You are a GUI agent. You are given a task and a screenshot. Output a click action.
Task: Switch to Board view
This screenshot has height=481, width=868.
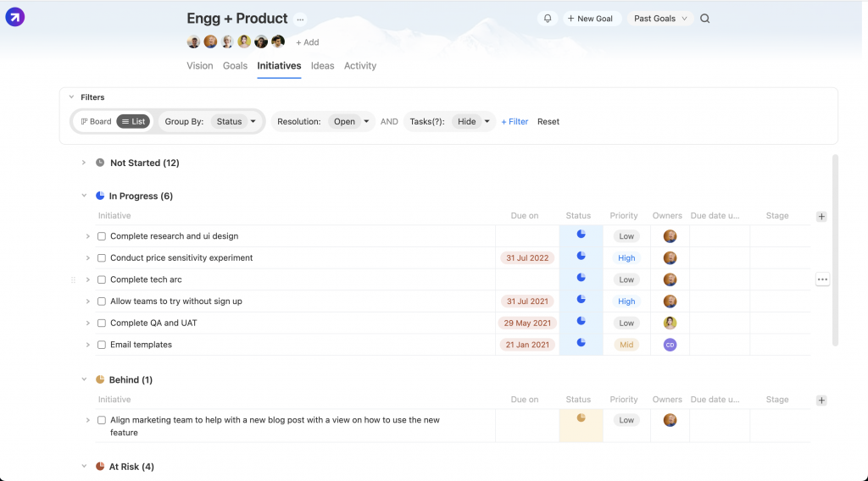point(97,121)
